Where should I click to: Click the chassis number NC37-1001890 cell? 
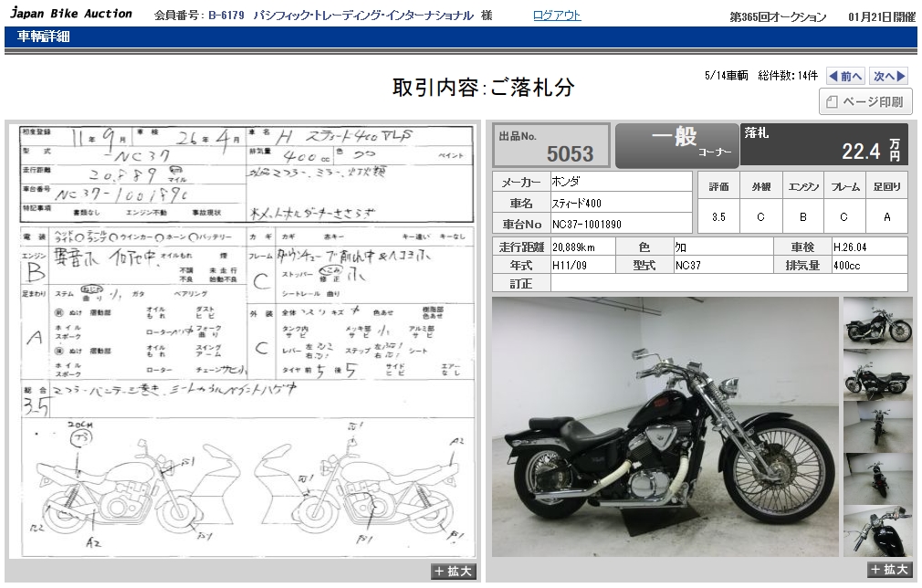click(x=621, y=224)
